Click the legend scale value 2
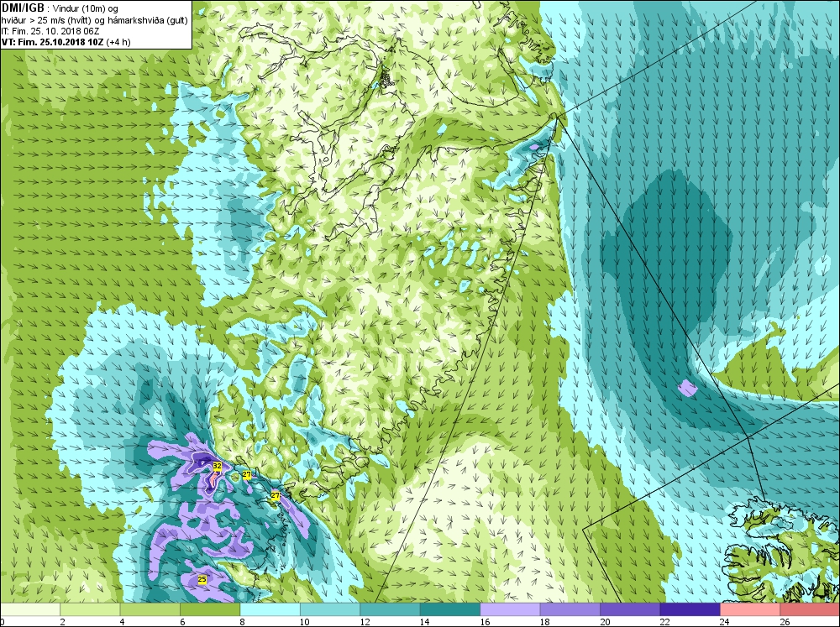Screen dimensions: 840x627 pos(63,622)
